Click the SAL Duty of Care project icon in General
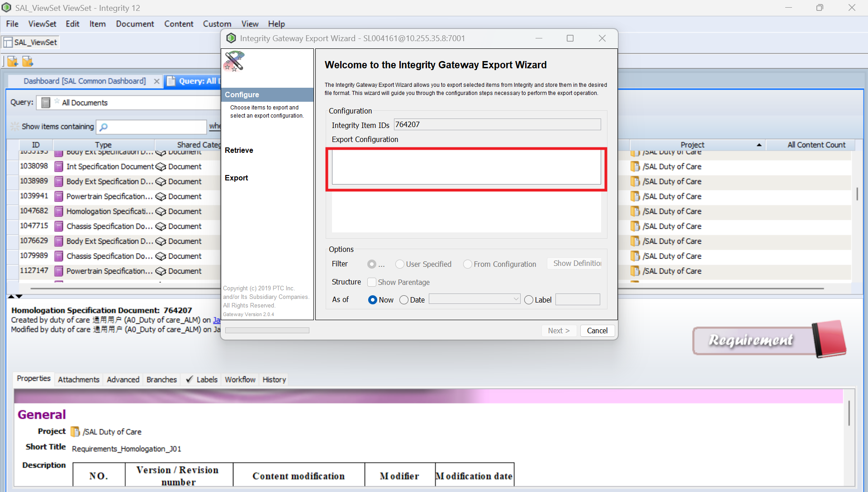This screenshot has height=492, width=868. pyautogui.click(x=75, y=432)
